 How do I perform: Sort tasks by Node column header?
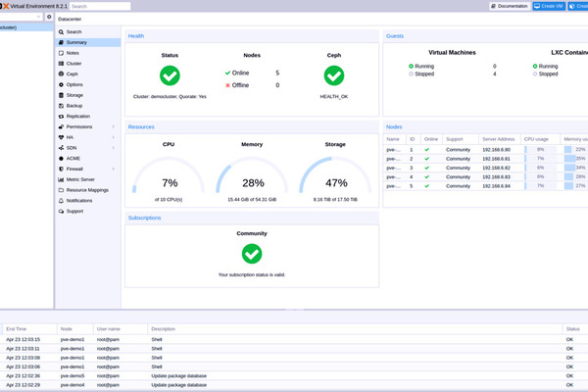tap(75, 329)
